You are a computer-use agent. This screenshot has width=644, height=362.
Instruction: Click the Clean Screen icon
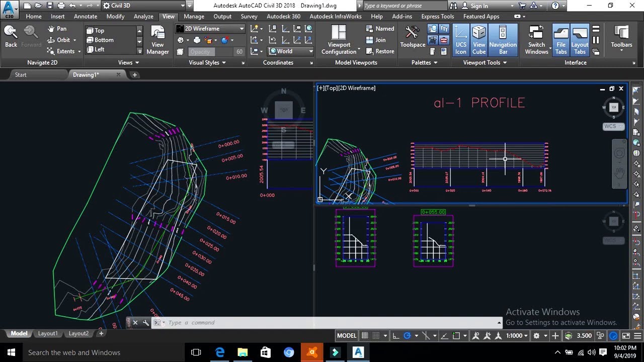click(625, 335)
